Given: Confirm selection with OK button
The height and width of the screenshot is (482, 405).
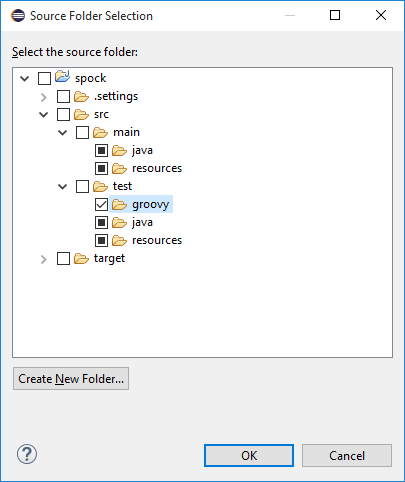Looking at the screenshot, I should point(249,455).
